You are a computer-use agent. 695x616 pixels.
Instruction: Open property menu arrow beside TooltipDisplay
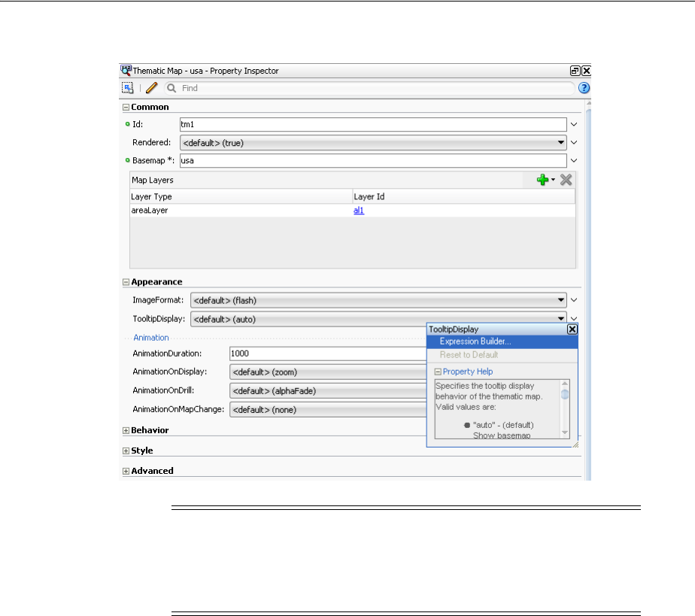coord(574,318)
